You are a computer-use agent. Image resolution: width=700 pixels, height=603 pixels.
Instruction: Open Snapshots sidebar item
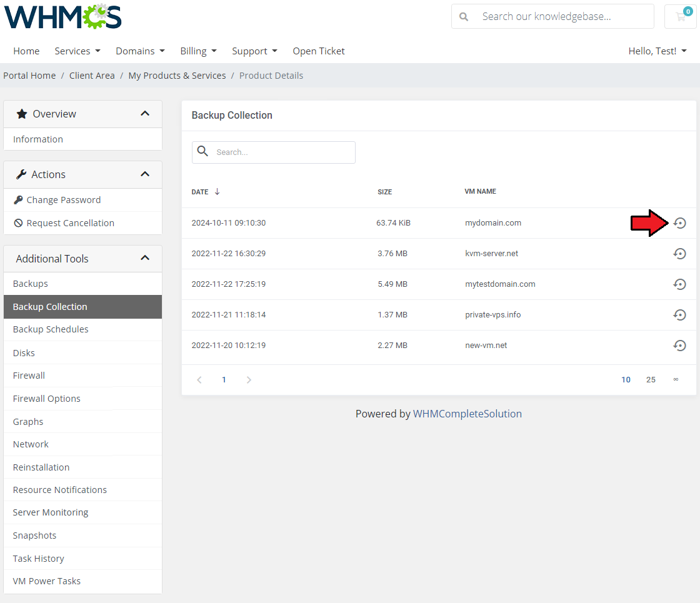coord(82,536)
